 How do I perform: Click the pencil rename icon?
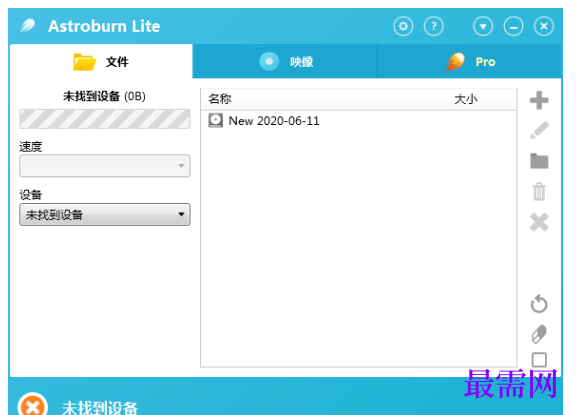[x=539, y=130]
